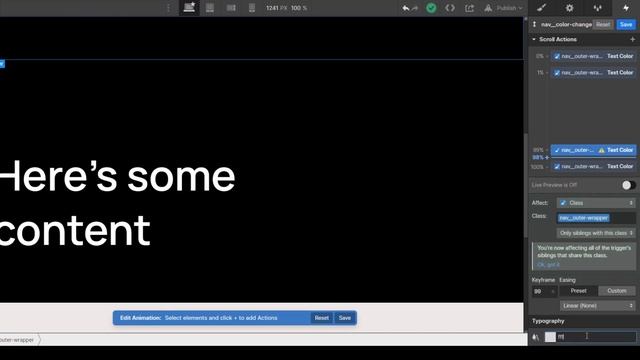This screenshot has width=640, height=360.
Task: Click the nav__outer-wrapper class field
Action: tap(596, 218)
